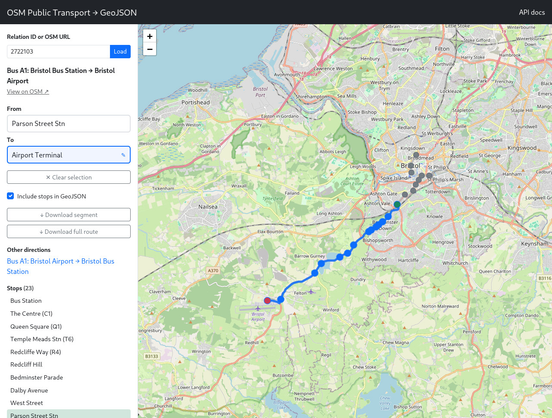
Task: Click the red Airport Terminal end marker on map
Action: coord(267,300)
